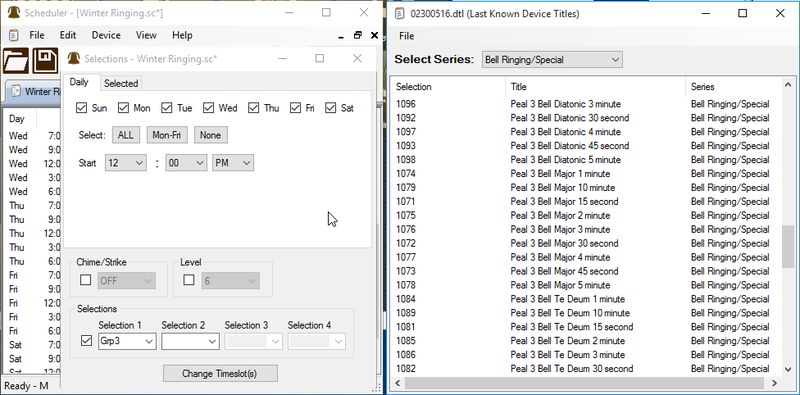Select row Peal 3 Bell Te Deum 1 minute
800x395 pixels.
point(586,299)
